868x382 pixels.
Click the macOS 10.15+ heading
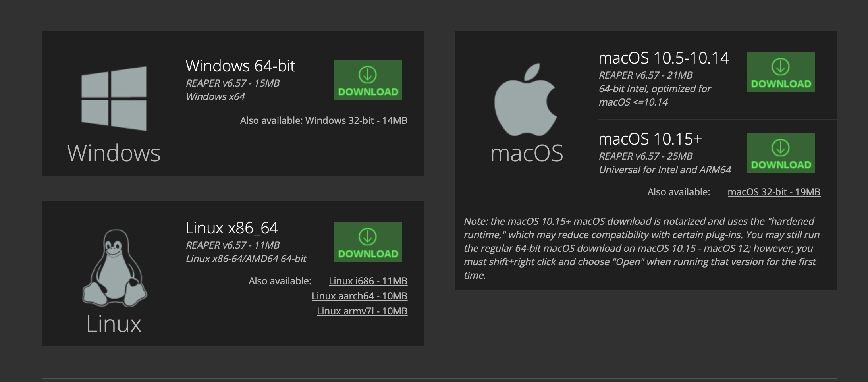pos(650,139)
